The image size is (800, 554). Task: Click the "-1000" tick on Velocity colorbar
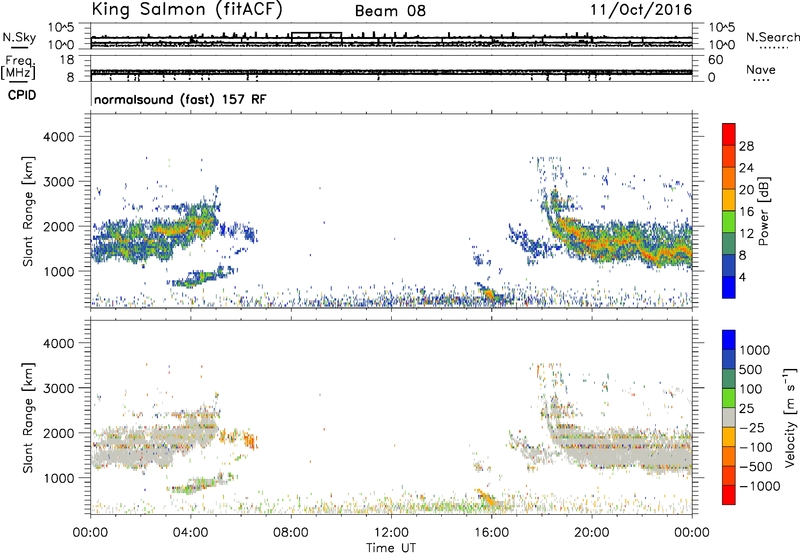click(x=759, y=486)
